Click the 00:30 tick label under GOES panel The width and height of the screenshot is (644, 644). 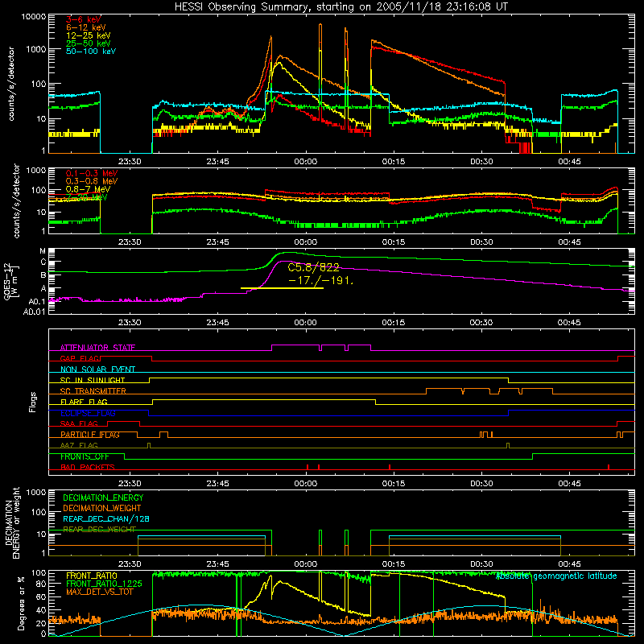481,323
